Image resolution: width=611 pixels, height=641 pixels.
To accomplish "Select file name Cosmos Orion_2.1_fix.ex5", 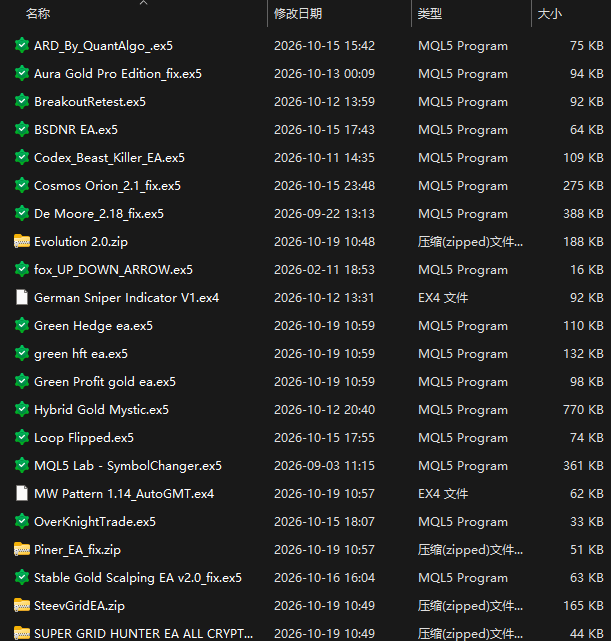I will pos(107,186).
